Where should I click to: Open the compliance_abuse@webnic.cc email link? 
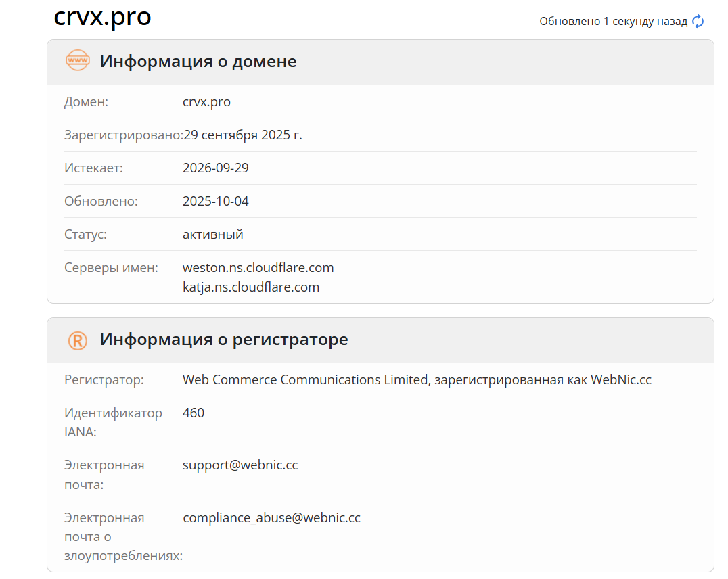click(271, 517)
